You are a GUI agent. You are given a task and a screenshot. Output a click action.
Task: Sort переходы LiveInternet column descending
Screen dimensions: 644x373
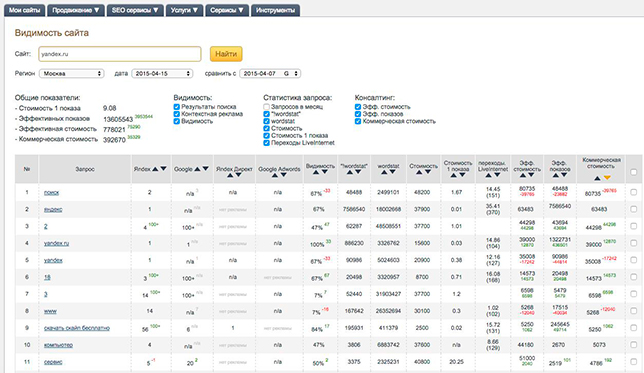497,175
